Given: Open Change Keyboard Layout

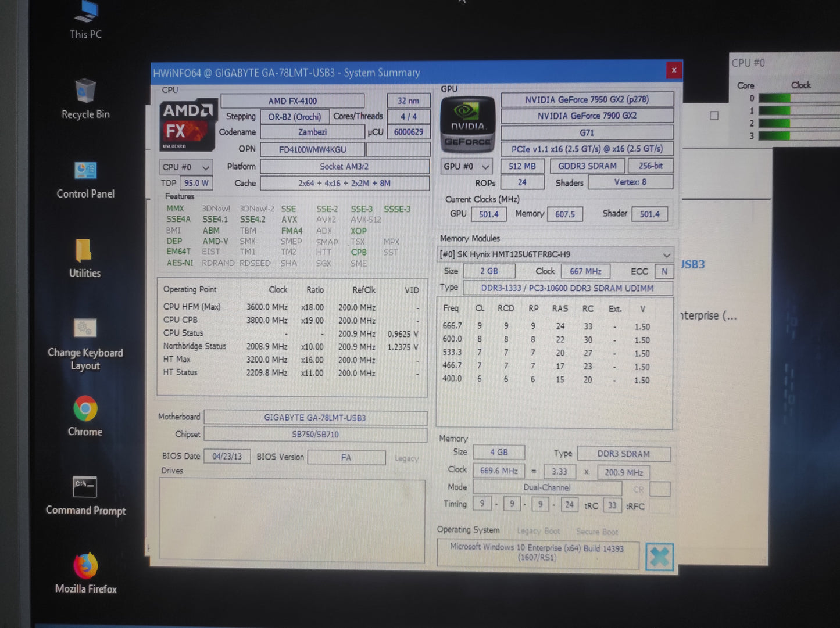Looking at the screenshot, I should coord(85,328).
